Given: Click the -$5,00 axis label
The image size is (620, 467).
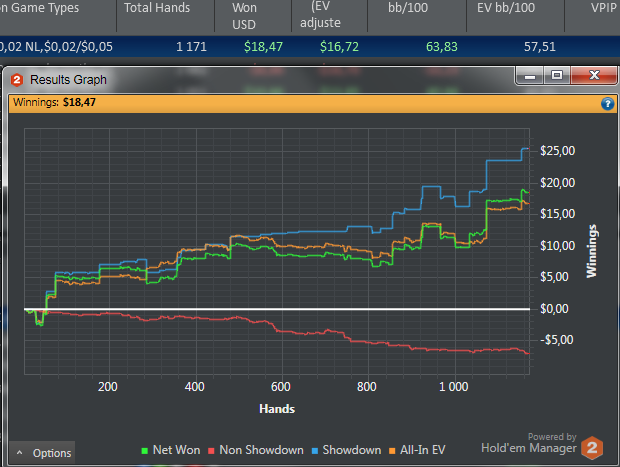Looking at the screenshot, I should tap(556, 340).
